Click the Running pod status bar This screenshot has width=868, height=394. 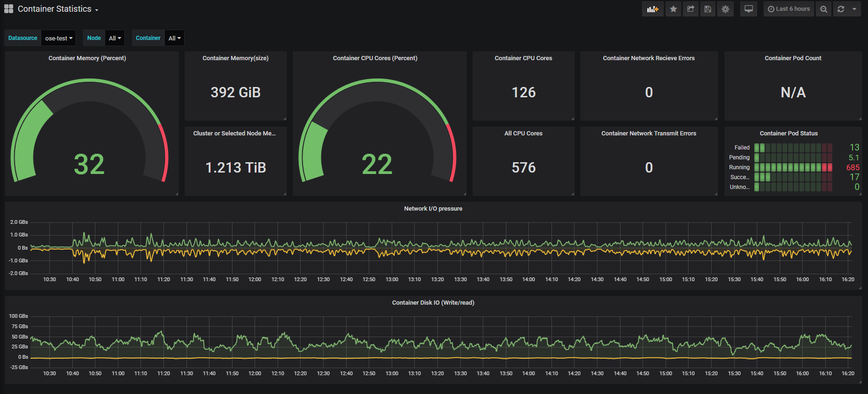point(793,167)
